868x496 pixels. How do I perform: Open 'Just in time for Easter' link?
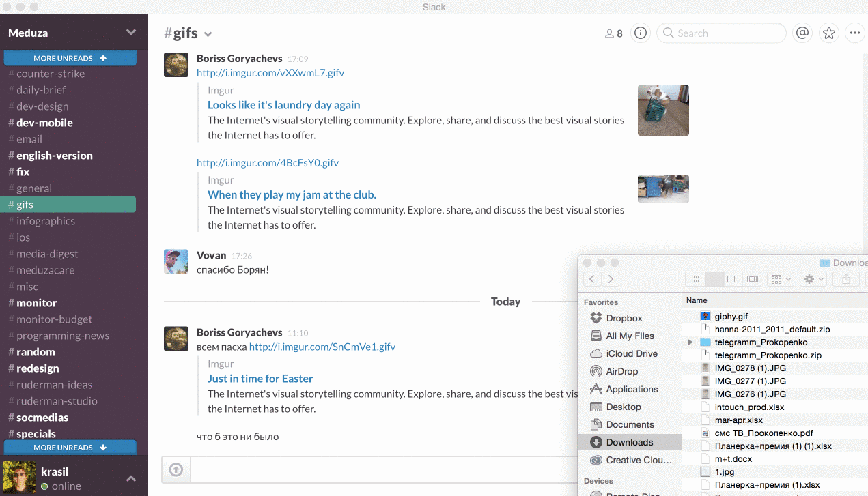click(x=260, y=379)
